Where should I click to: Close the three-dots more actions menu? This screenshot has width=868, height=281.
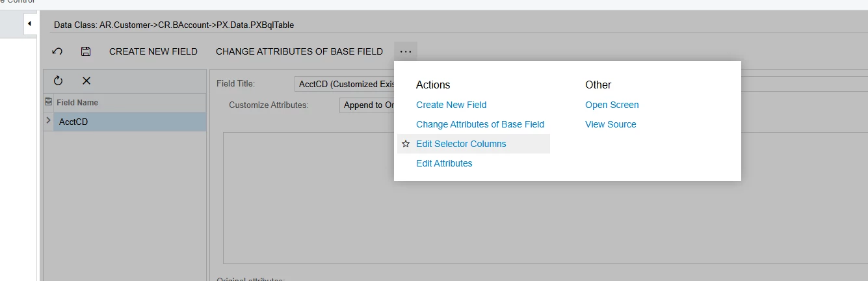point(406,51)
